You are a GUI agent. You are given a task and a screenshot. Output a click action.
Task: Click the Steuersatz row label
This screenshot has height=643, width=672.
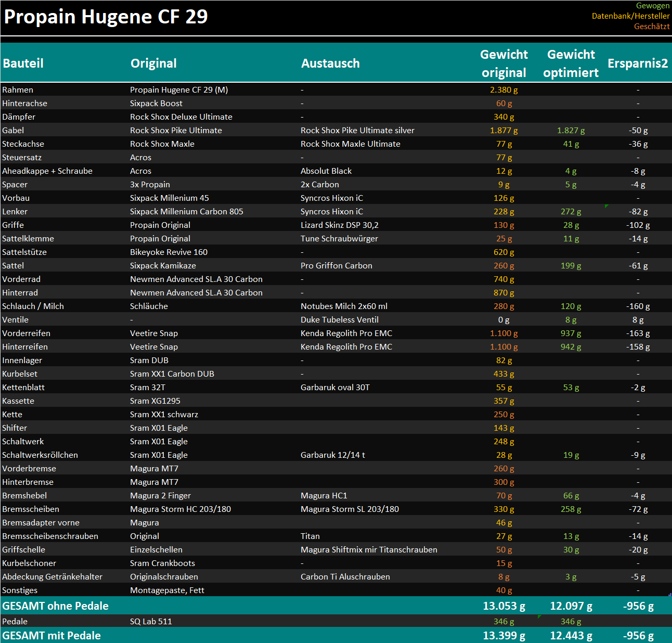click(22, 158)
